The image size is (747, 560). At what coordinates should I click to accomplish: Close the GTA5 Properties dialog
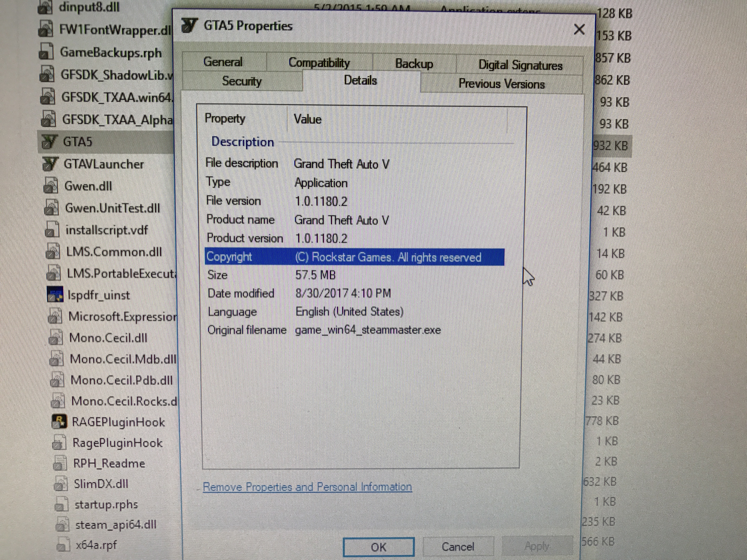click(579, 30)
